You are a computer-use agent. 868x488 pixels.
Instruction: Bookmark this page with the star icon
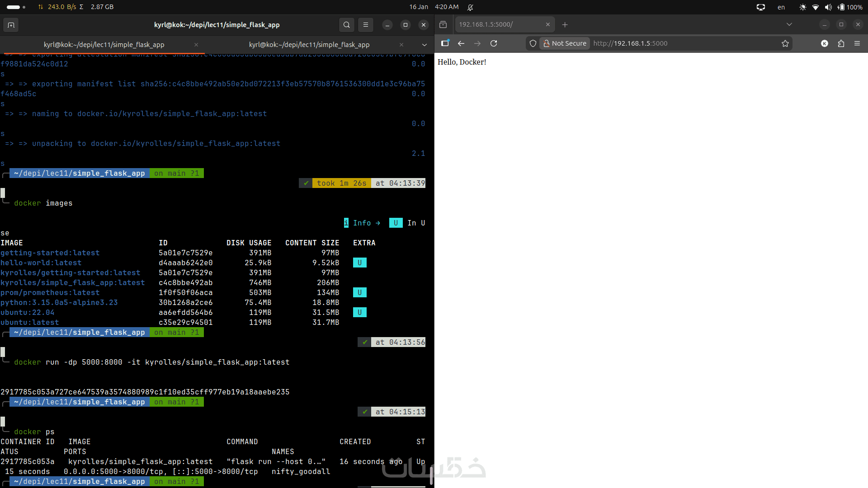[785, 43]
